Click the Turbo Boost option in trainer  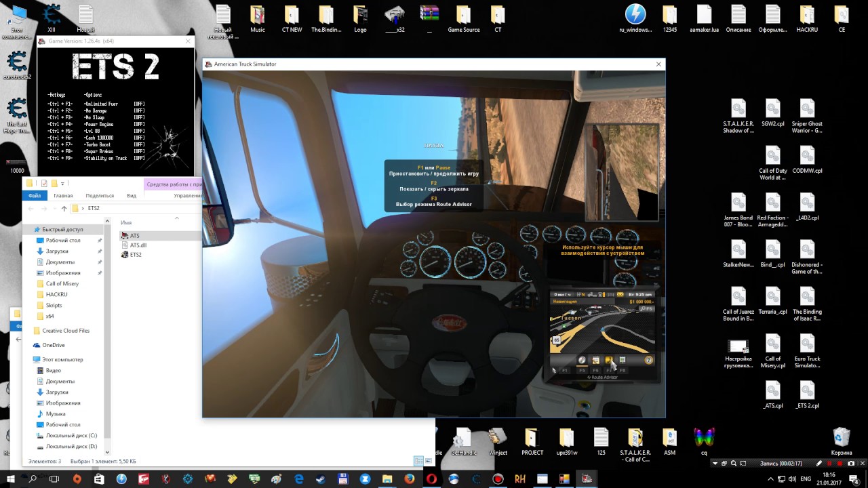point(97,144)
